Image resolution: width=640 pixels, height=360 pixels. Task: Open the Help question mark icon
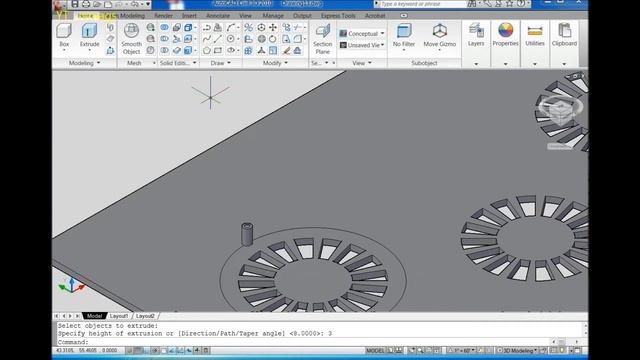[x=521, y=4]
